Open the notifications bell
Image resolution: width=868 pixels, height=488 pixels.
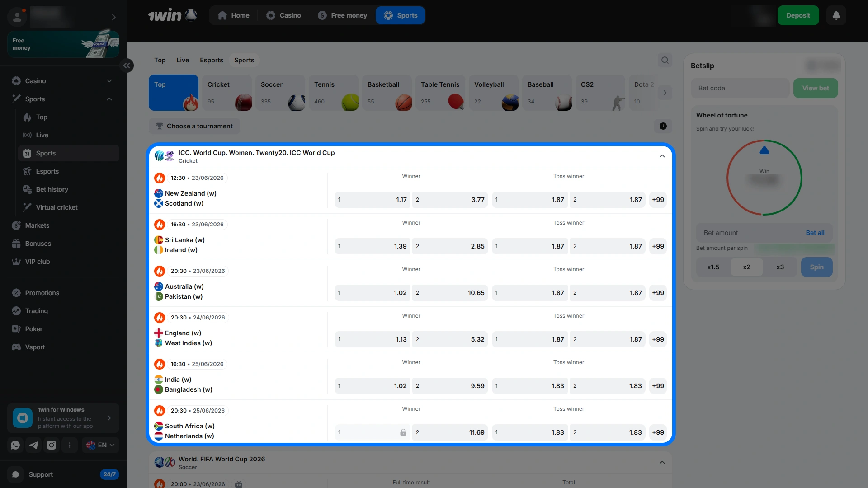coord(836,15)
